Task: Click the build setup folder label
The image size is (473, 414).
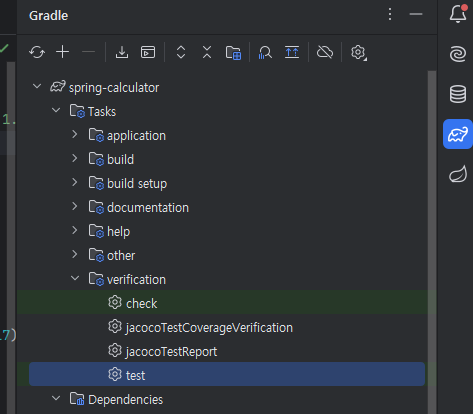Action: tap(137, 184)
